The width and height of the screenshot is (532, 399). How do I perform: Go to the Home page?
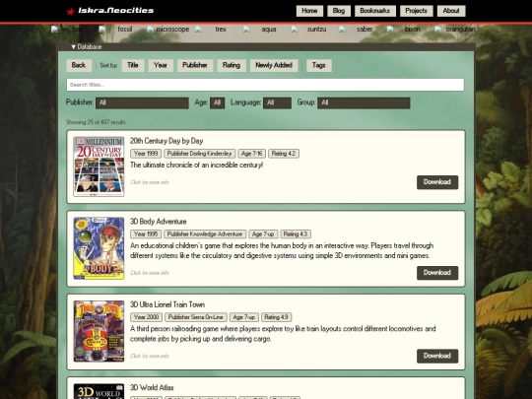point(309,11)
